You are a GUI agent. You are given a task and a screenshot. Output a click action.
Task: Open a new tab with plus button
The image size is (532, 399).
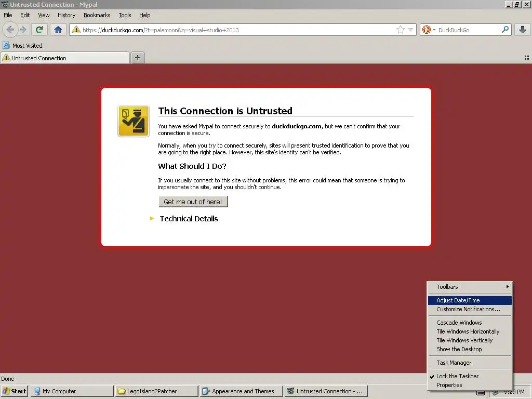click(137, 58)
